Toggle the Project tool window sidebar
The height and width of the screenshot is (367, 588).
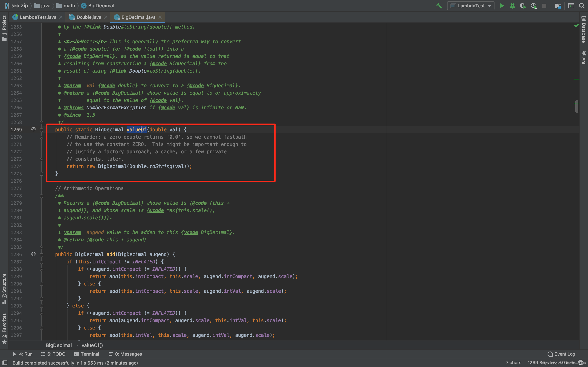(4, 28)
